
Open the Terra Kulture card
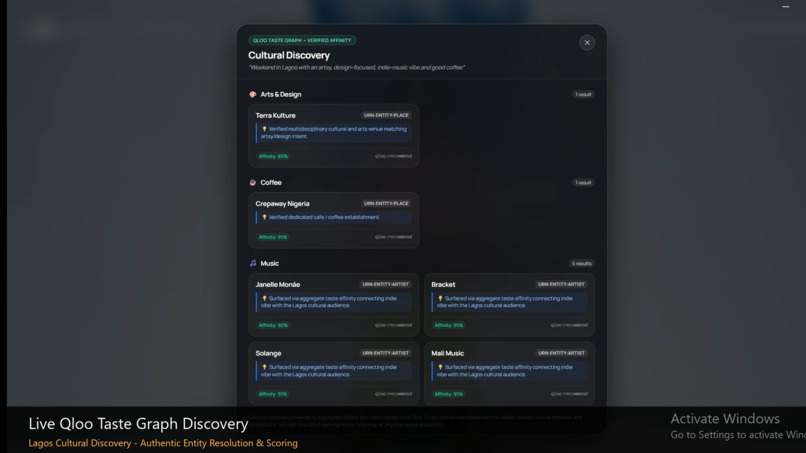point(334,136)
